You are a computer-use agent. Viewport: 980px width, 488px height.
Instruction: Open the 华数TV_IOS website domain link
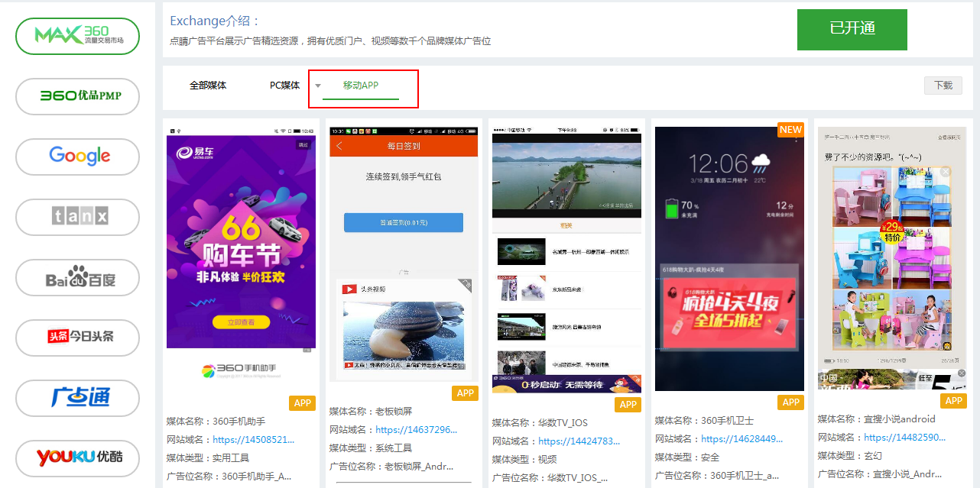coord(579,441)
